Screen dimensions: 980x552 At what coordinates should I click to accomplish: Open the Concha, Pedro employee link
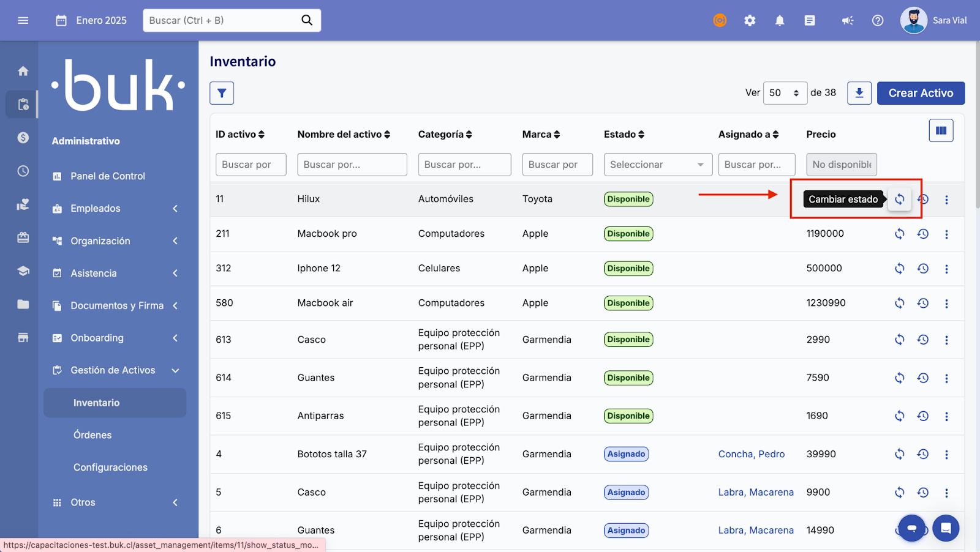(751, 454)
